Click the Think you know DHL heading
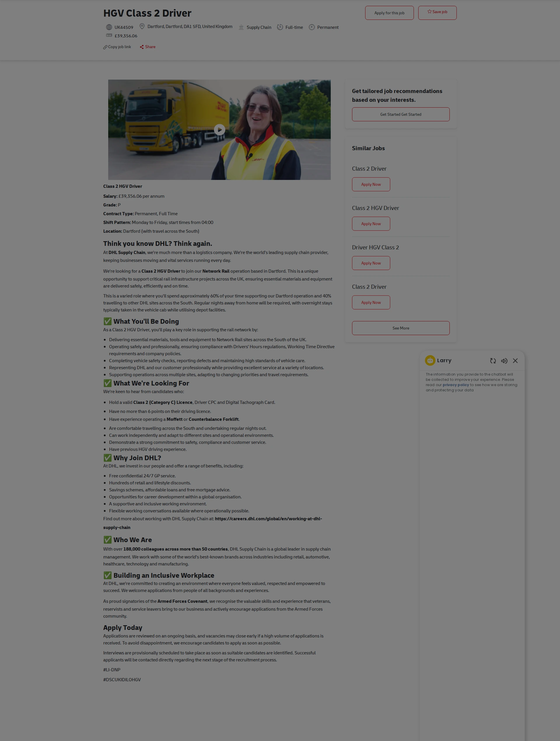560x741 pixels. (x=157, y=244)
